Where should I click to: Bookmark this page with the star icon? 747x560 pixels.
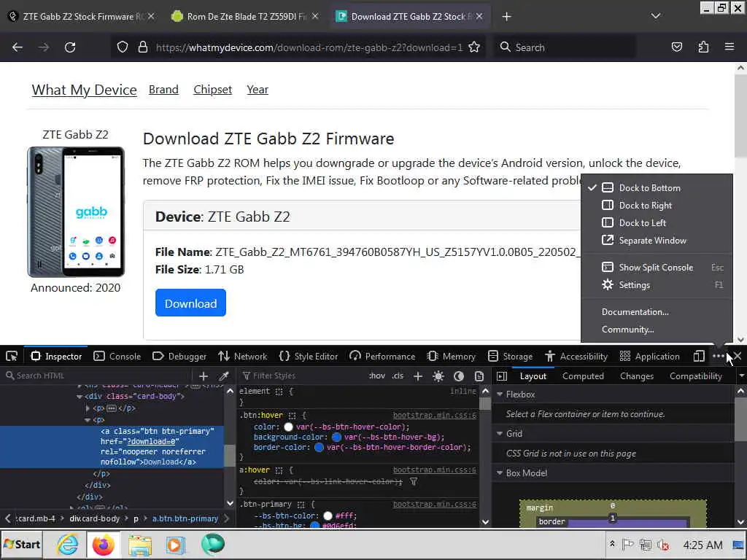tap(474, 47)
